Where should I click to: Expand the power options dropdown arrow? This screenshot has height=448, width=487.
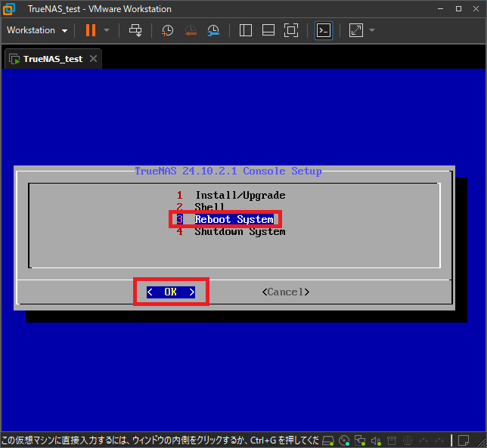click(107, 30)
